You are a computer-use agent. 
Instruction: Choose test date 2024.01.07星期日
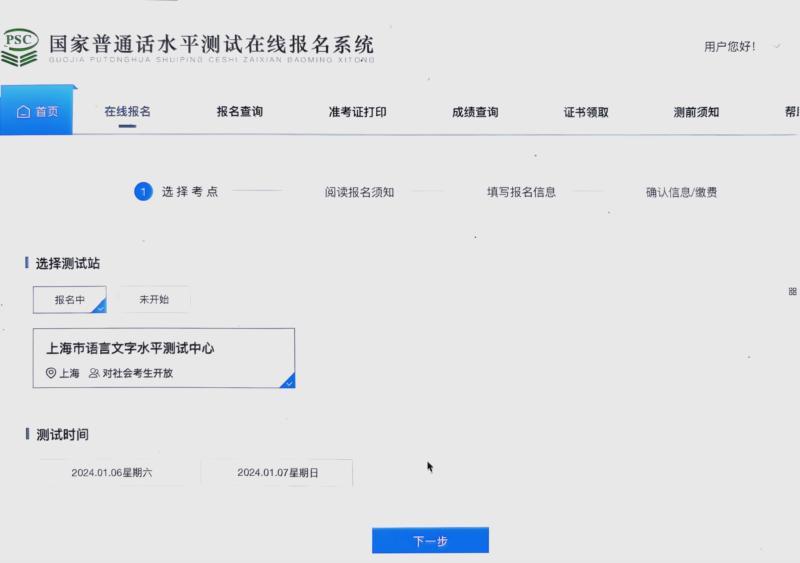coord(278,473)
